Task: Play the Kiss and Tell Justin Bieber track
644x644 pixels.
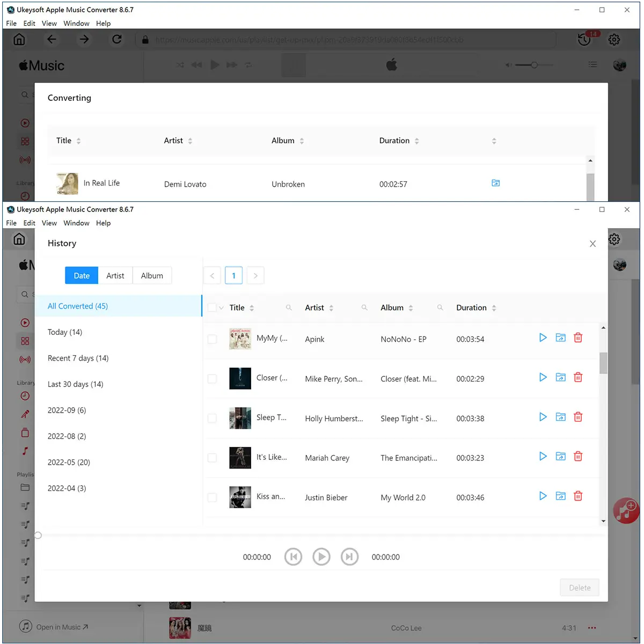Action: point(543,496)
